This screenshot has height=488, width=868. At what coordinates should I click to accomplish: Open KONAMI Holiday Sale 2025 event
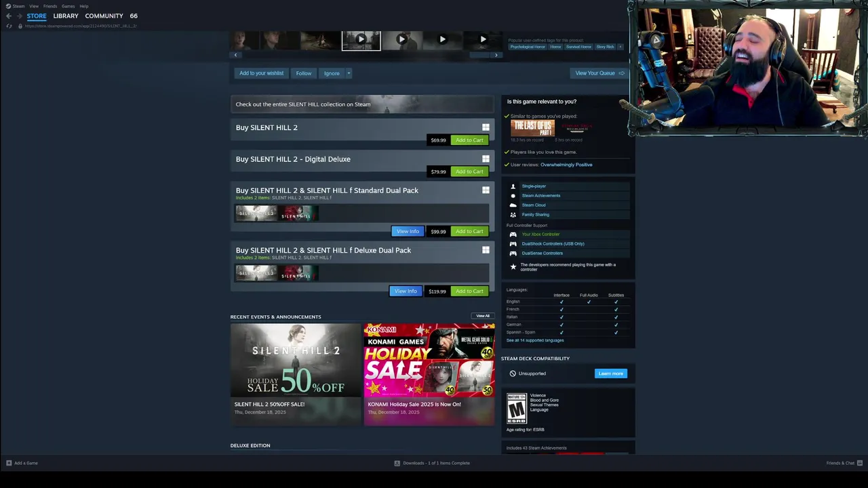[429, 373]
